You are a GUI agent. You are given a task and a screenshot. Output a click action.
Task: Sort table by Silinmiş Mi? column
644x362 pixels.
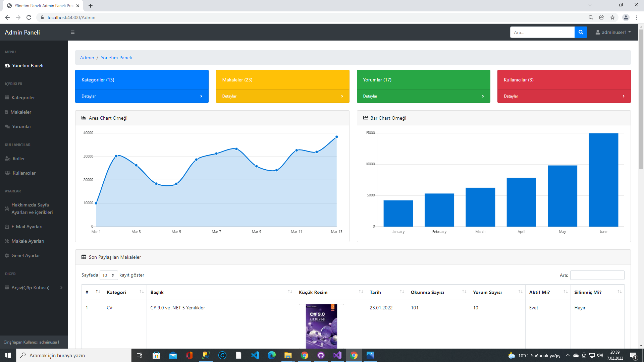(x=597, y=292)
